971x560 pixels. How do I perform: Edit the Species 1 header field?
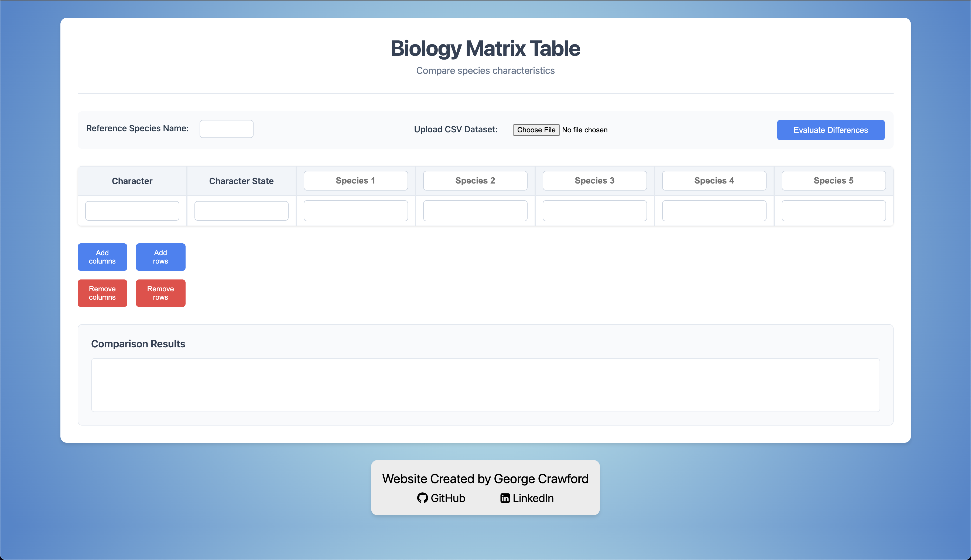coord(355,181)
